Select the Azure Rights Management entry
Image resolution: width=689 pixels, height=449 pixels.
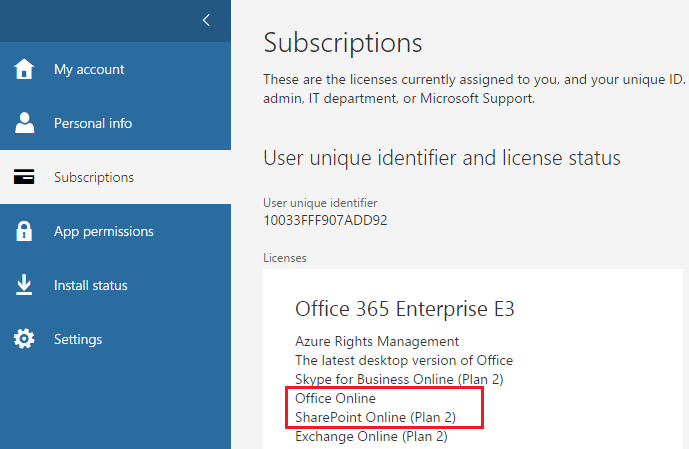377,341
